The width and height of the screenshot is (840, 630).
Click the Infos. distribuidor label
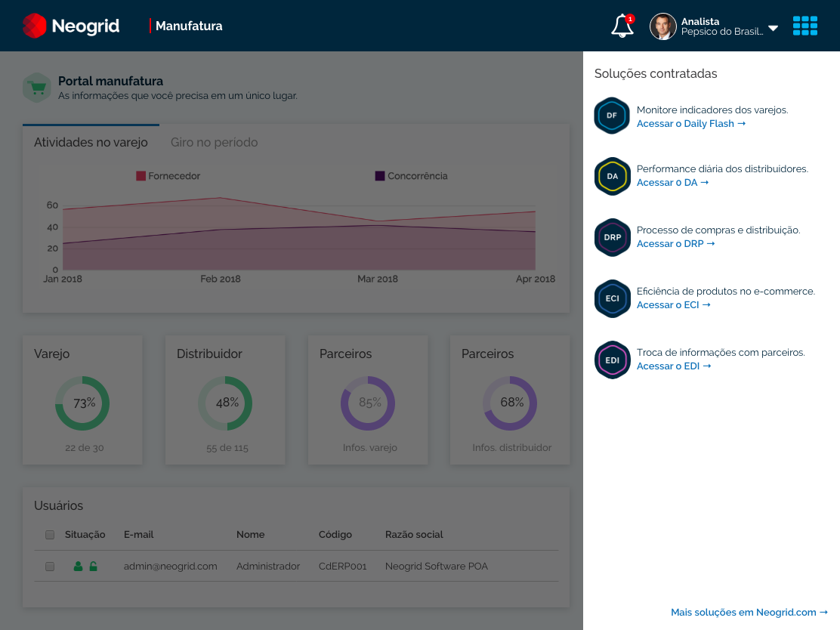(x=511, y=448)
